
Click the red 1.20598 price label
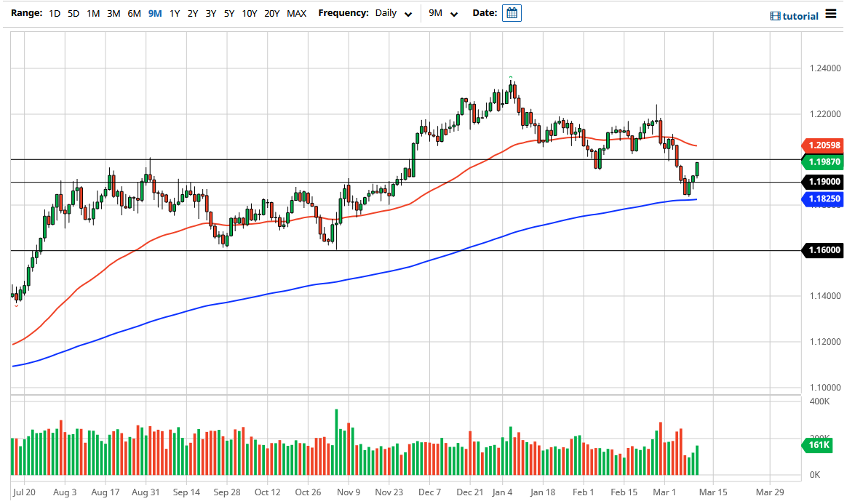[x=824, y=145]
